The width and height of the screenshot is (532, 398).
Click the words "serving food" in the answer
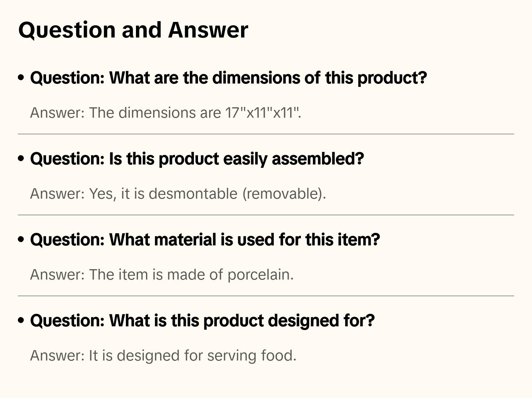point(252,356)
